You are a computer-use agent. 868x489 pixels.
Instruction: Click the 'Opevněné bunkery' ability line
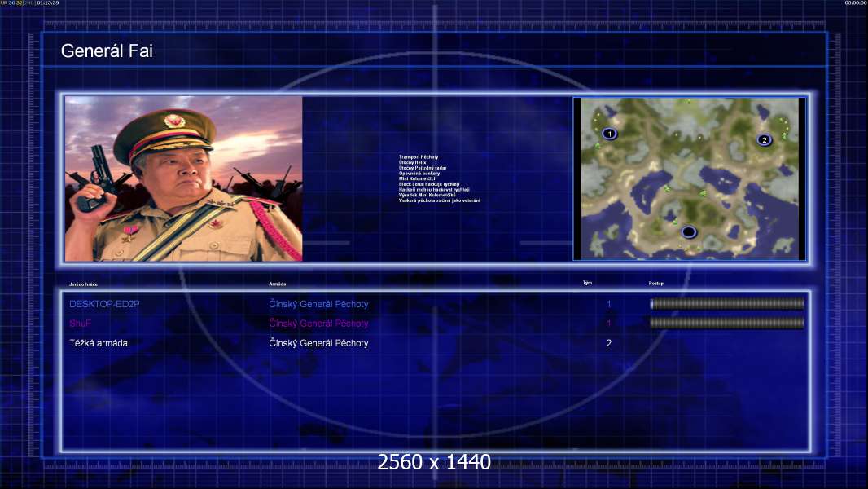coord(419,174)
